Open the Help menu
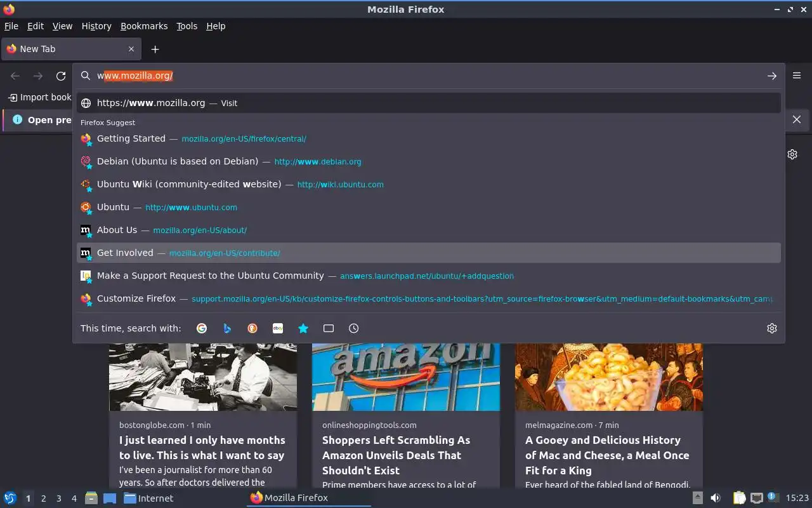The width and height of the screenshot is (812, 508). [x=216, y=26]
